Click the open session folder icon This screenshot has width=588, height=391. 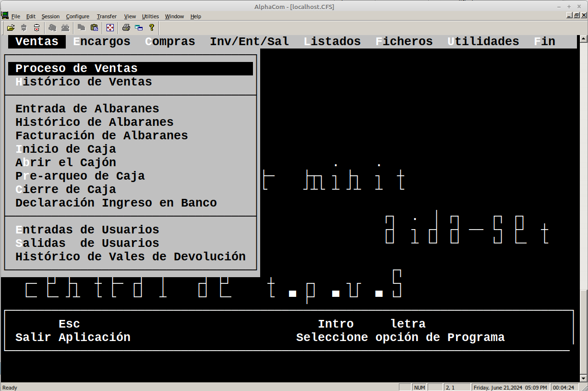point(11,28)
